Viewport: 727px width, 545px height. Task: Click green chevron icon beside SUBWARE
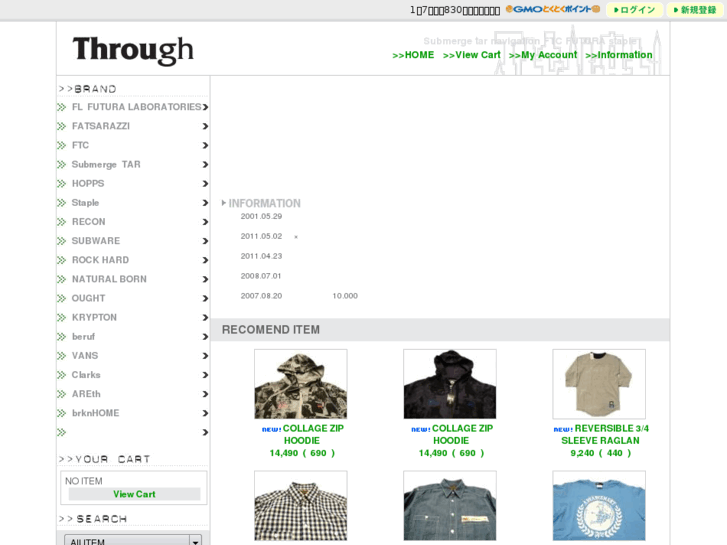tap(62, 241)
